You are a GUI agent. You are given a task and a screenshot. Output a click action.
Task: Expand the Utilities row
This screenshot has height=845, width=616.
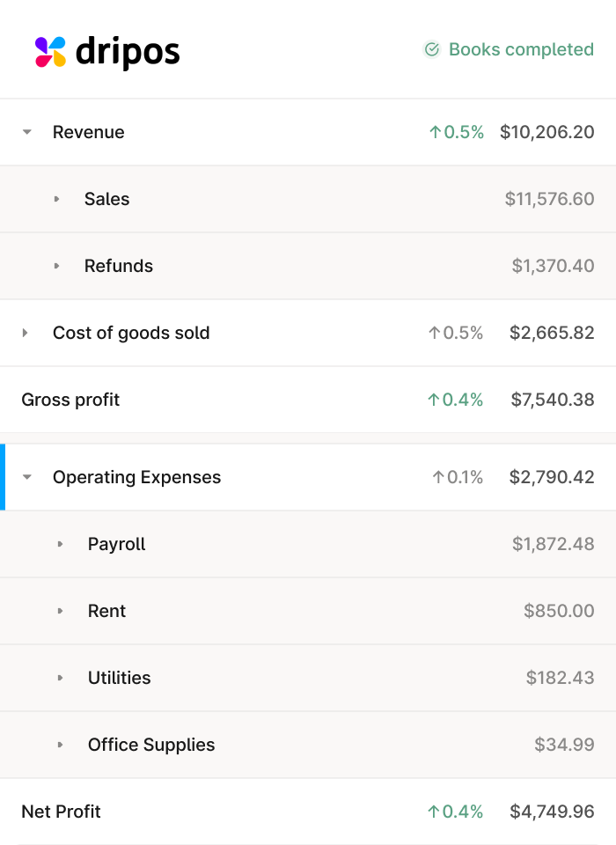[61, 678]
